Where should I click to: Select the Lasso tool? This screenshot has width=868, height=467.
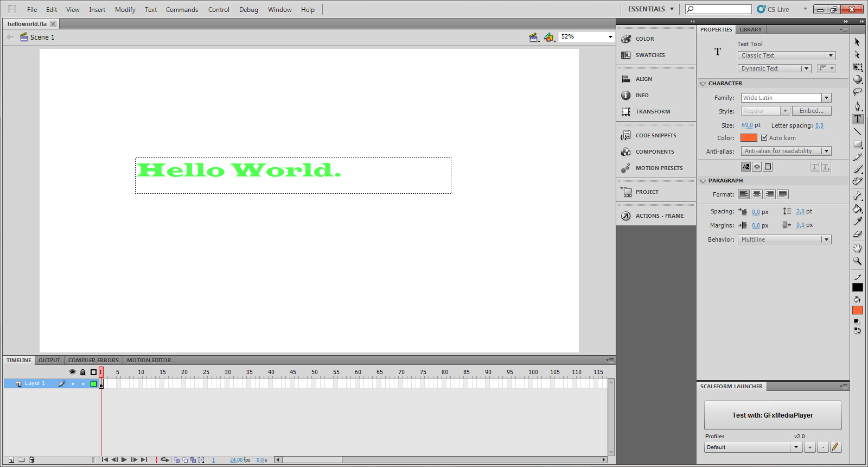click(x=857, y=92)
